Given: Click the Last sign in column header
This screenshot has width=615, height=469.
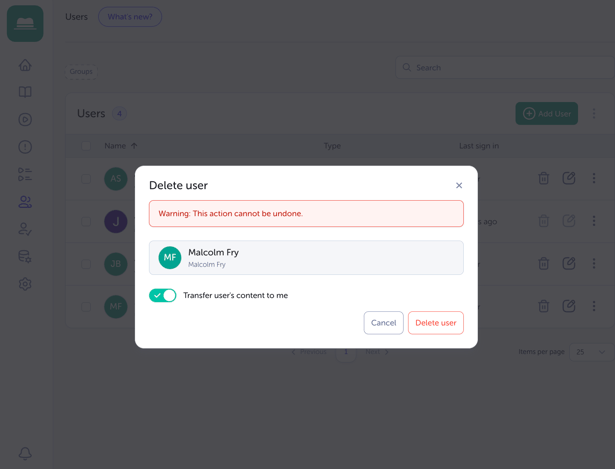Looking at the screenshot, I should click(x=479, y=146).
